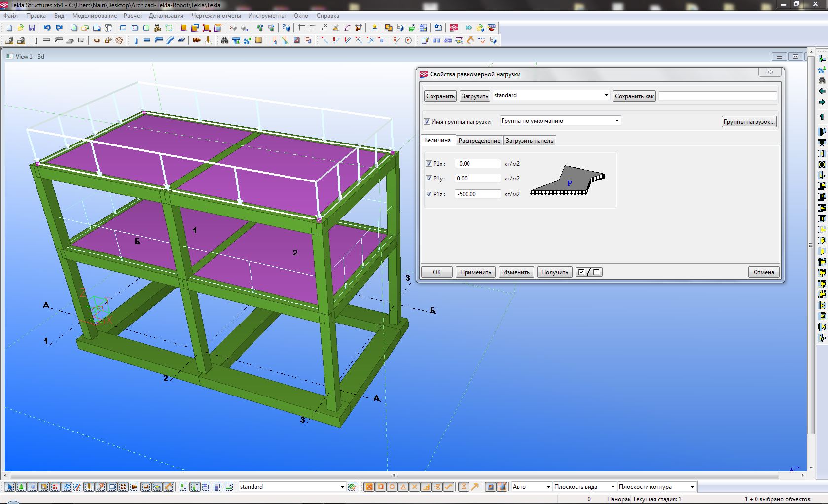Click the Redo arrow icon

59,28
